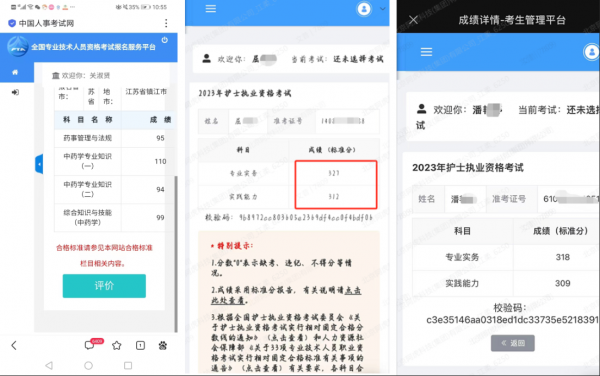Click the score 110 in left table
Viewport: 600px width, 376px height.
[x=160, y=161]
